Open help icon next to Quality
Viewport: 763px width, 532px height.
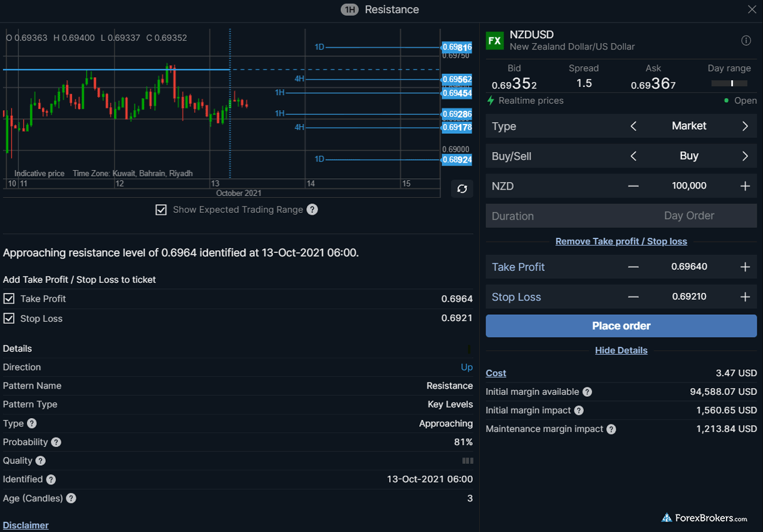pyautogui.click(x=41, y=461)
